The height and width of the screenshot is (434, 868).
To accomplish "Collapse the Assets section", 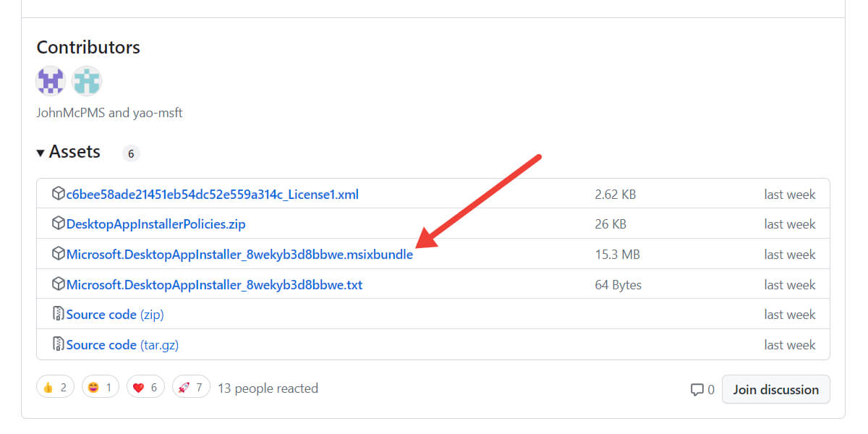I will (69, 152).
